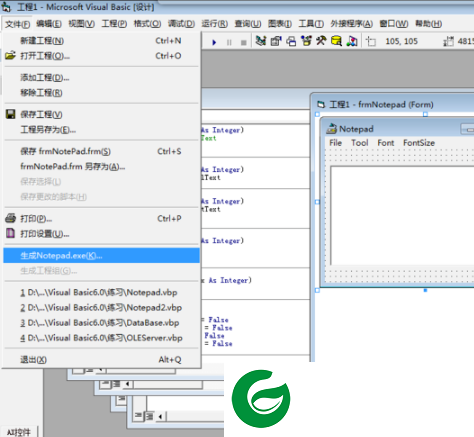Choose 新建工程(N) from File menu
The height and width of the screenshot is (437, 474).
[101, 41]
